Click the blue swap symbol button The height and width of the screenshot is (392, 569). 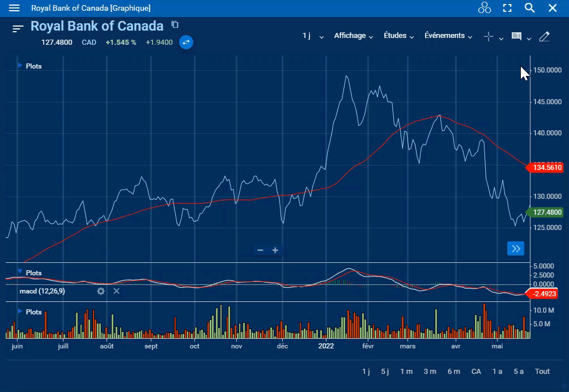[x=186, y=42]
